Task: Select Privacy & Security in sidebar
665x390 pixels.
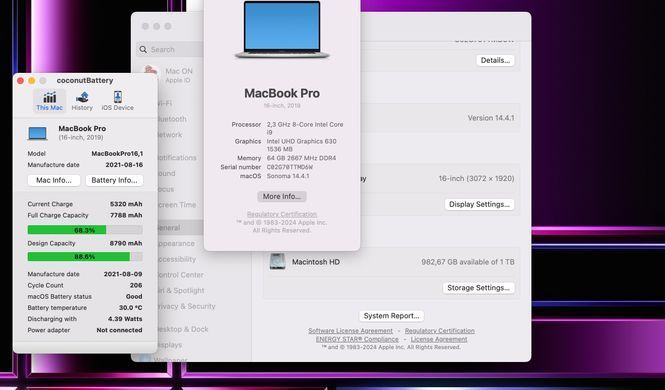Action: coord(186,306)
